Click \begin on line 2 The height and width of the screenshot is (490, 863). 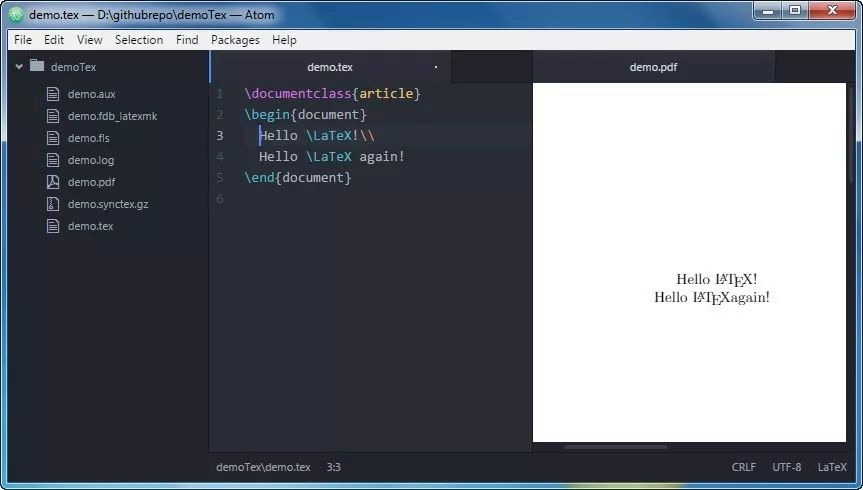[x=267, y=115]
